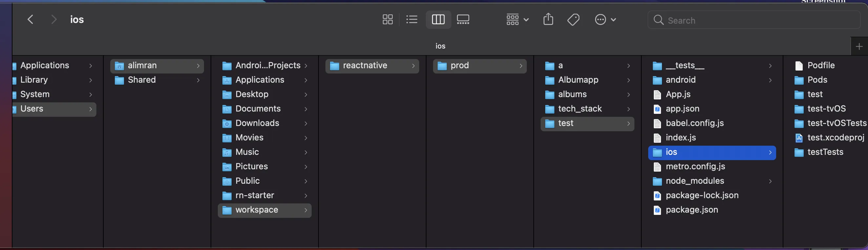Viewport: 868px width, 250px height.
Task: Select App.js file
Action: pyautogui.click(x=678, y=94)
